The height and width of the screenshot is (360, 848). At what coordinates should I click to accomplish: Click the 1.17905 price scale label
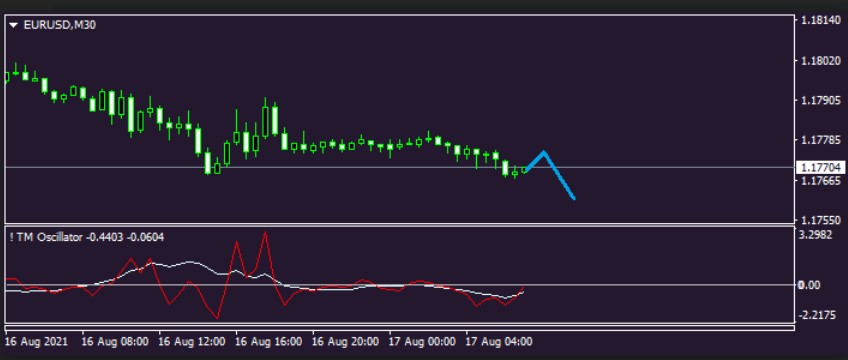pos(819,101)
